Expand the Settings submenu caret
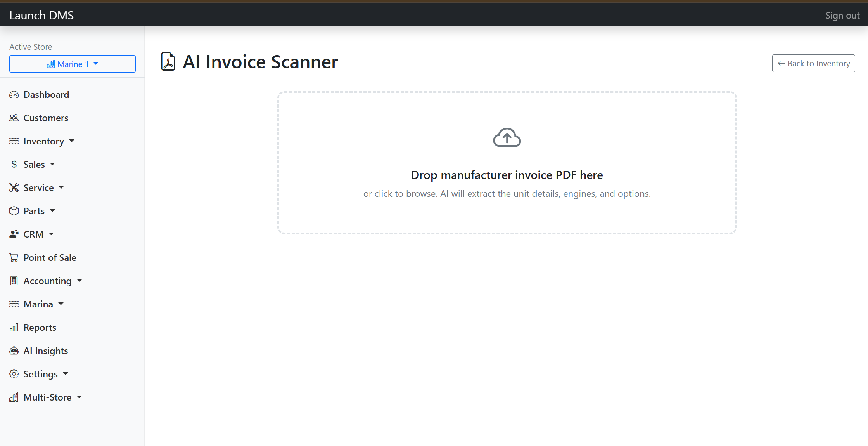Image resolution: width=868 pixels, height=446 pixels. coord(66,374)
